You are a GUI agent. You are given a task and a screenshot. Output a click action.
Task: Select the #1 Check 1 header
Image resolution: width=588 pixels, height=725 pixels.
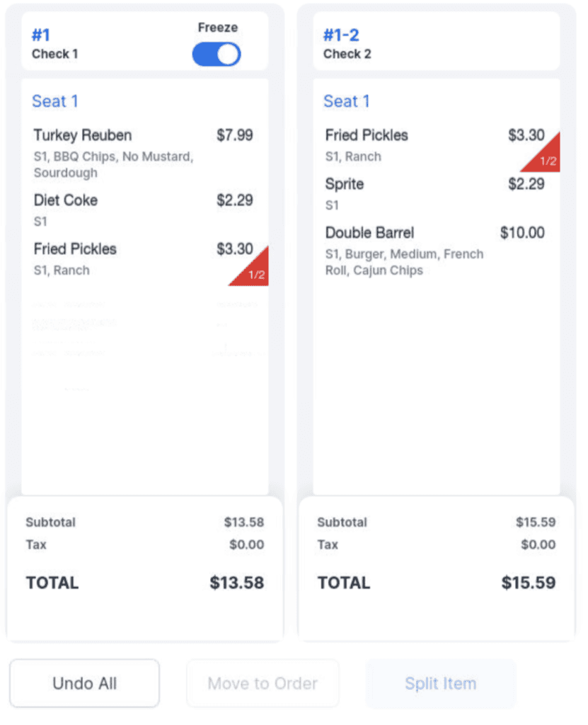coord(54,42)
